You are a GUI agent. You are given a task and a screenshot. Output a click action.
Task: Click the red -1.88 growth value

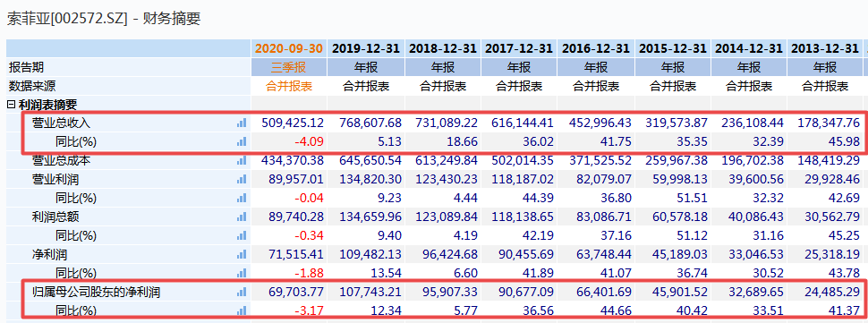pos(309,273)
